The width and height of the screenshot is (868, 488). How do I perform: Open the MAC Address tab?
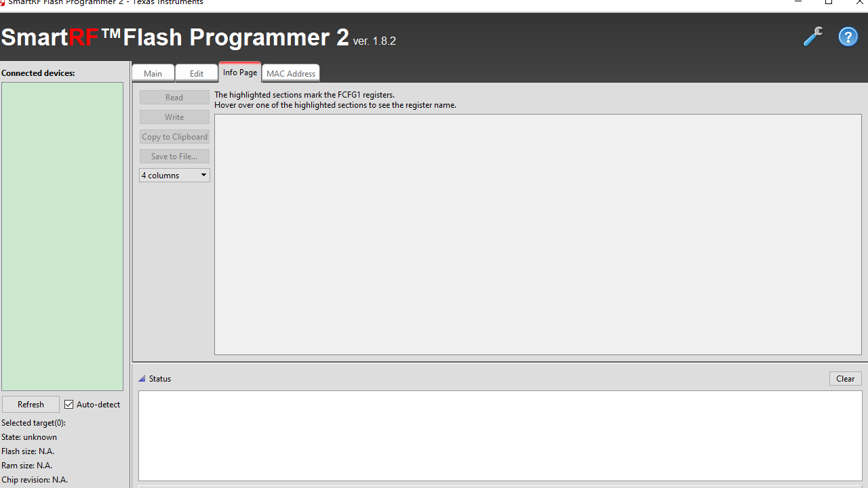click(290, 73)
